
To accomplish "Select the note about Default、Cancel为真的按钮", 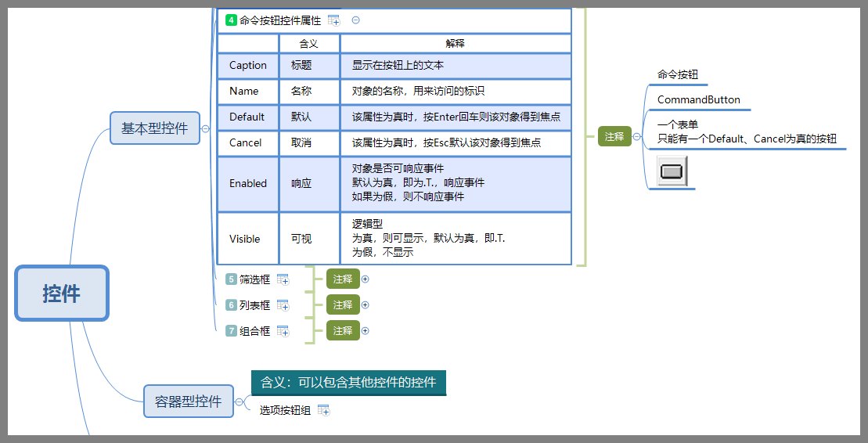I will [747, 131].
